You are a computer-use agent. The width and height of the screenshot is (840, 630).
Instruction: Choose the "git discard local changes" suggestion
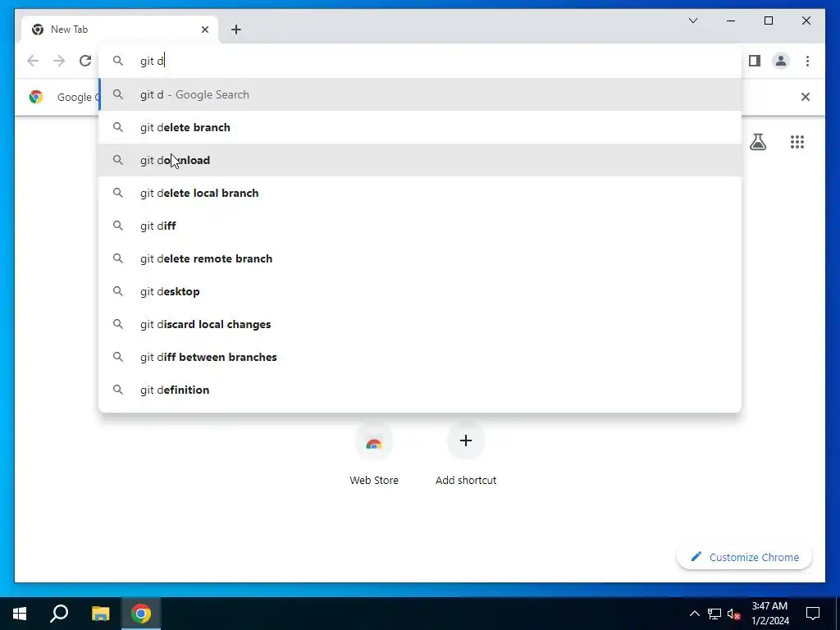tap(420, 324)
